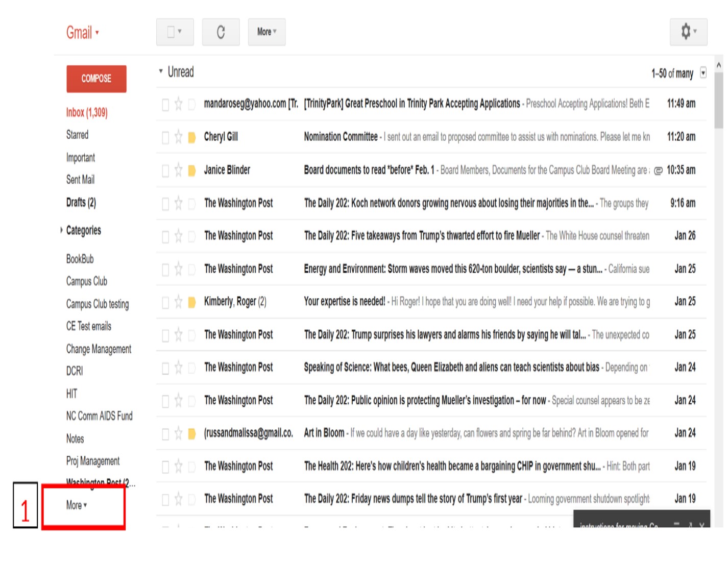
Task: Open the DCRI label
Action: (x=75, y=371)
